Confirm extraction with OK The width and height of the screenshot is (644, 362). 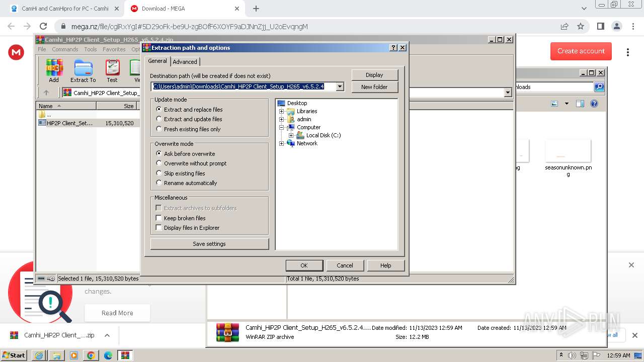(x=304, y=265)
